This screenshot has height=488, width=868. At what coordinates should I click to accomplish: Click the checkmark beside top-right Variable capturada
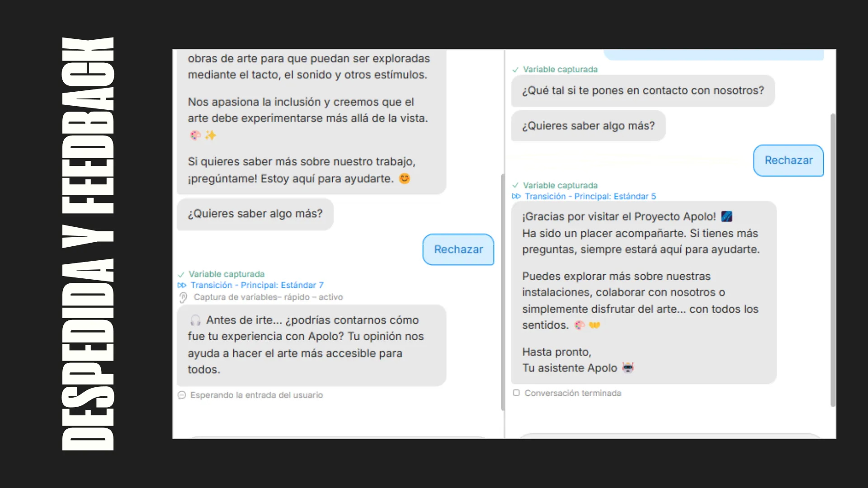(515, 70)
